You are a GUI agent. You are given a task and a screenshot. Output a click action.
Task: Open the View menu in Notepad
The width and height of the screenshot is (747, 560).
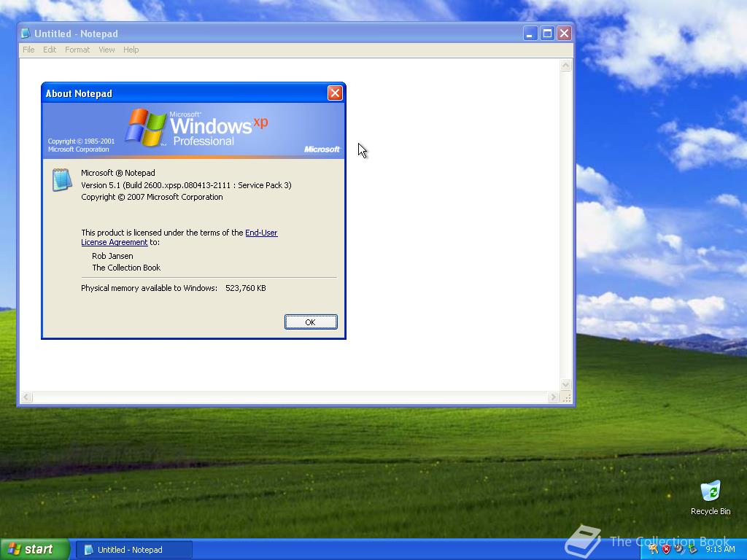(107, 50)
